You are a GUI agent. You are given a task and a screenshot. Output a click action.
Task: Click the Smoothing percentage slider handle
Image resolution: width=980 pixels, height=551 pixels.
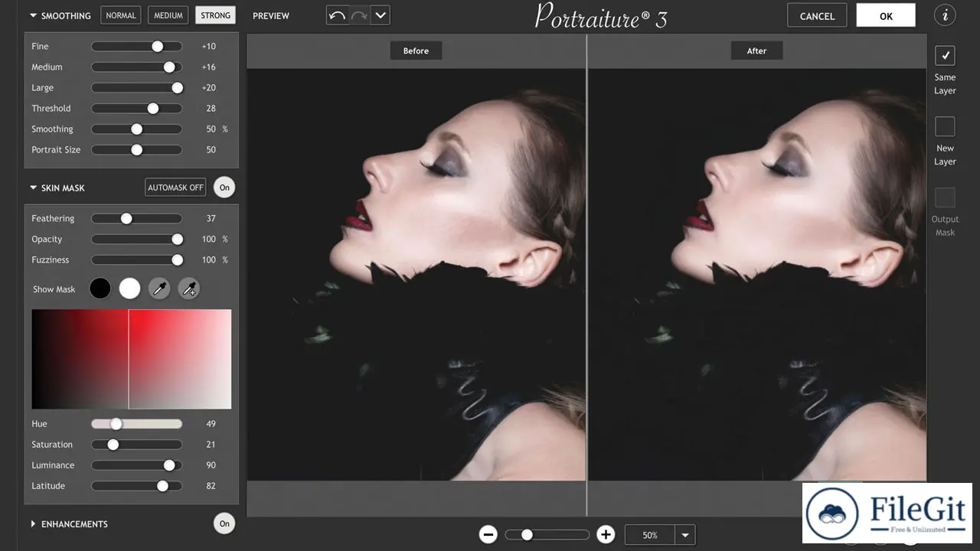point(137,129)
